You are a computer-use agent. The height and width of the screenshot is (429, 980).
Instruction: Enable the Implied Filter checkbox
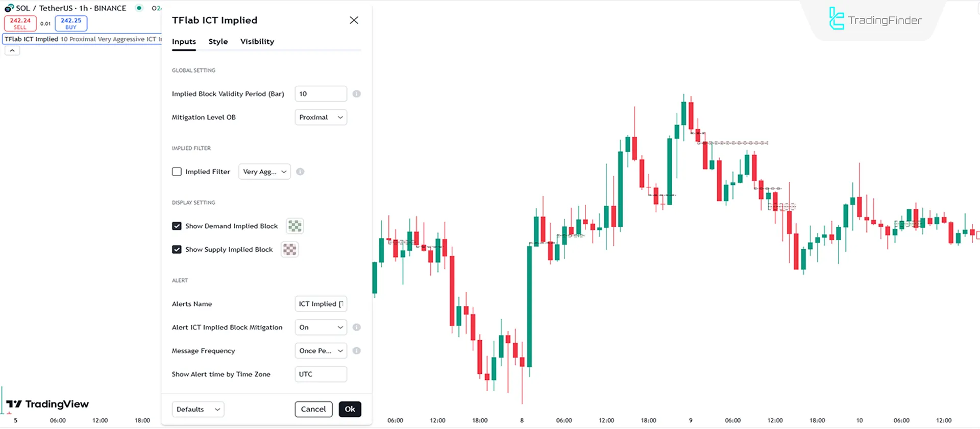[x=177, y=172]
